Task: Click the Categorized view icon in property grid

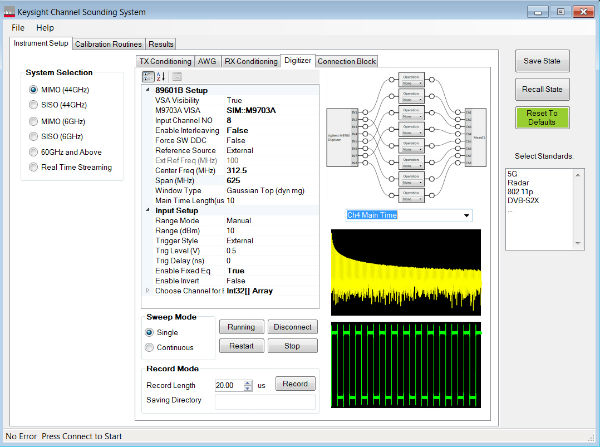Action: tap(148, 76)
